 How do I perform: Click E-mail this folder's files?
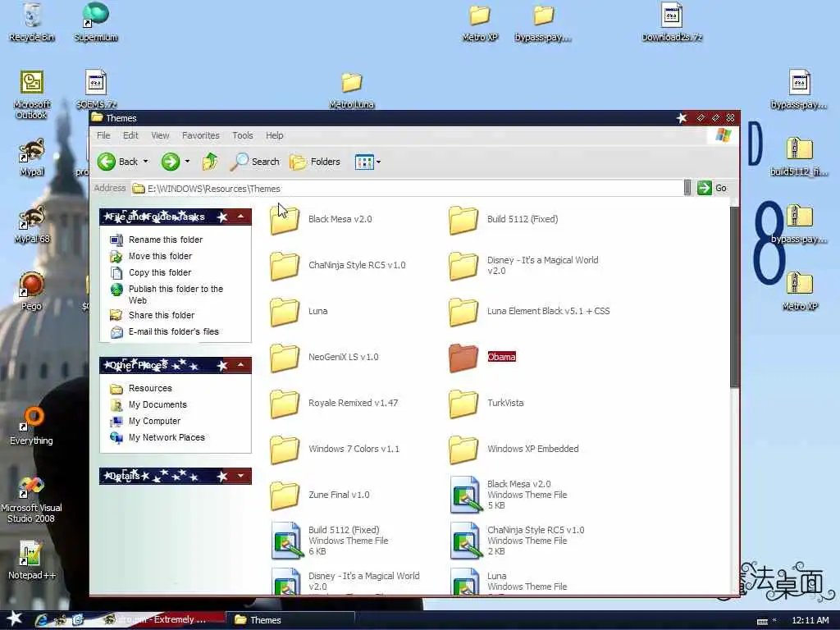coord(164,331)
